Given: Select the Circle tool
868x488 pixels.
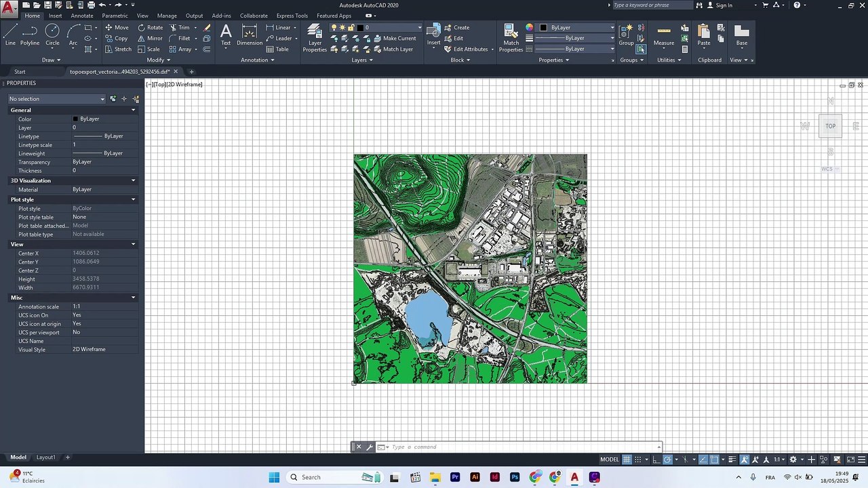Looking at the screenshot, I should pos(52,35).
